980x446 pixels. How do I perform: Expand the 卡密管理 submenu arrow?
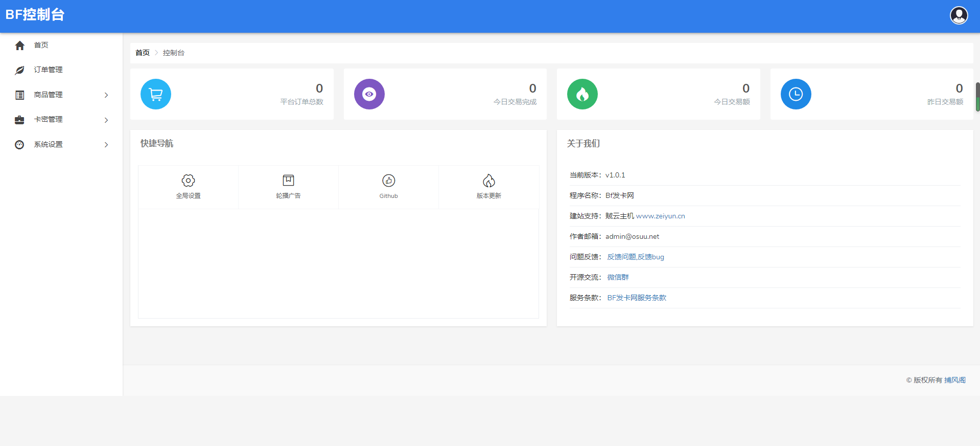[x=106, y=120]
